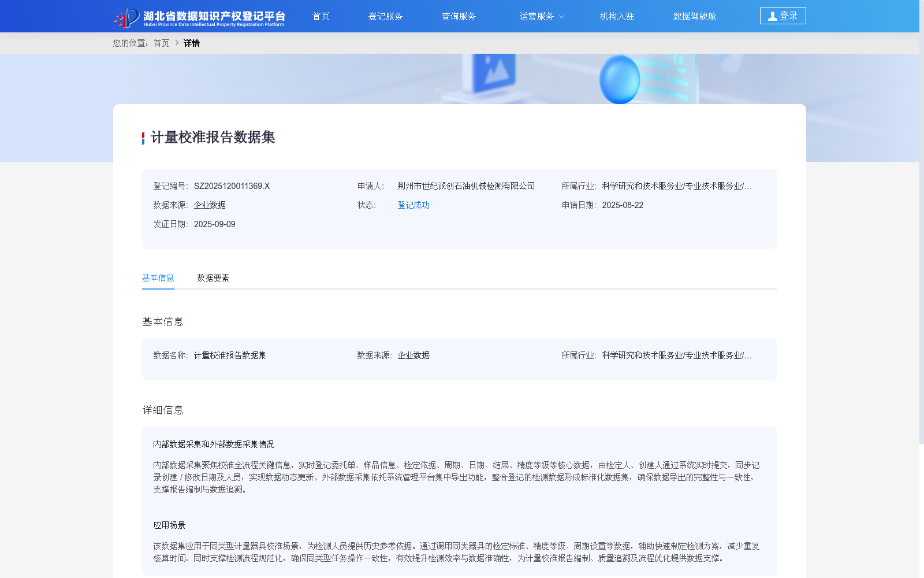Click the page vertical scrollbar

[922, 222]
